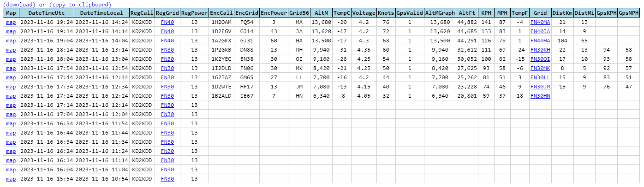Open the FN40MA grid link

point(540,22)
